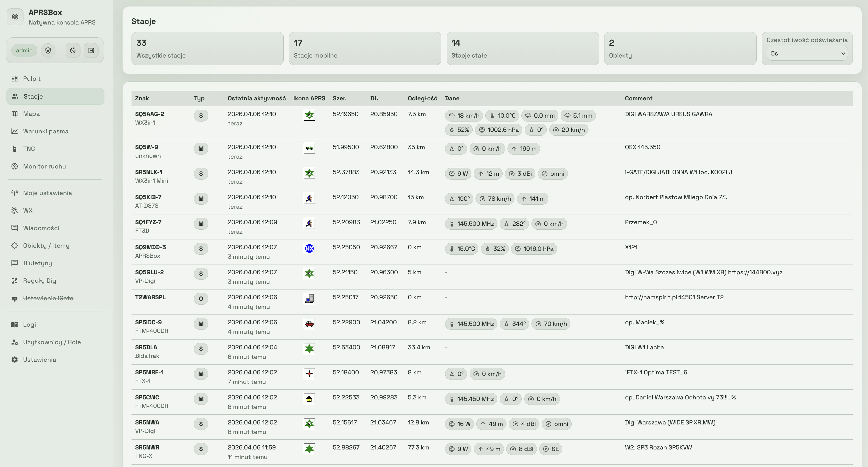Viewport: 868px width, 467px height.
Task: Click the APRSBox antenna logo icon
Action: click(x=15, y=17)
